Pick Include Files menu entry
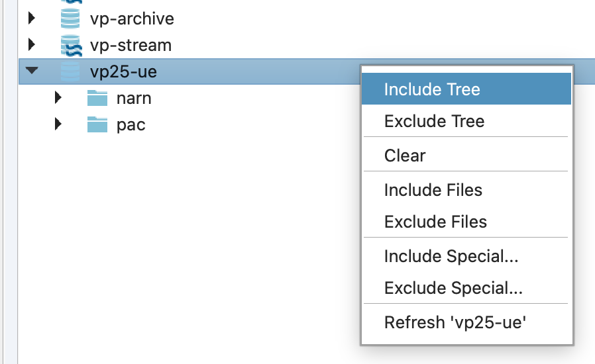Screen dimensions: 595x364 point(433,190)
